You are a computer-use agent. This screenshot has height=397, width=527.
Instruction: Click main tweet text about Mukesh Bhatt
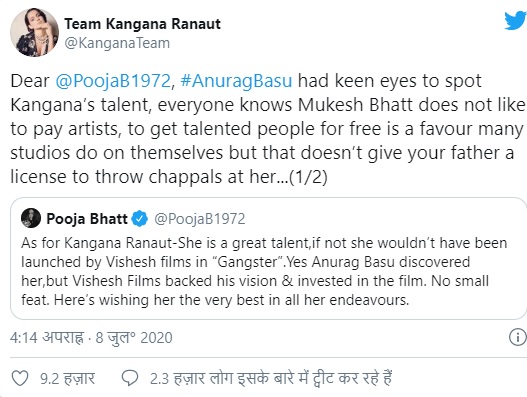[267, 129]
